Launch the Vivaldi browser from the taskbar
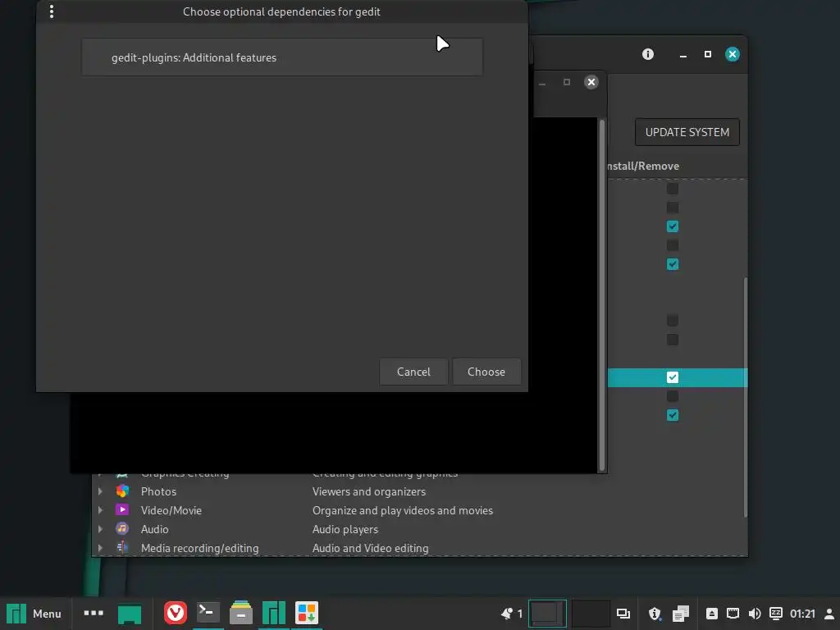Screen dimensions: 840x630 [x=176, y=613]
